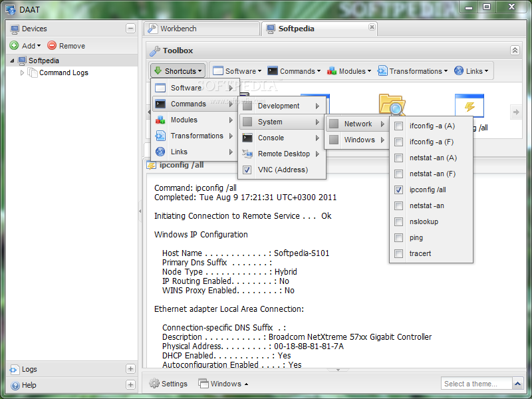
Task: Click the Command Logs documents icon
Action: (x=33, y=72)
